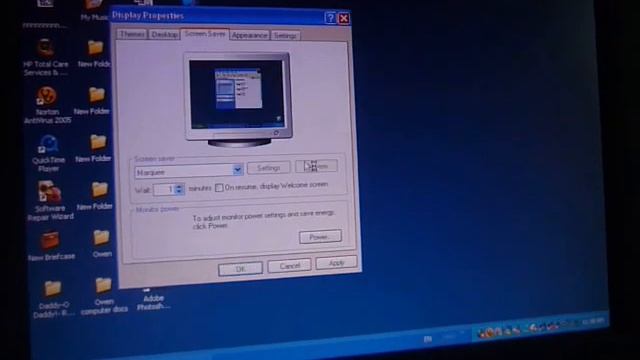
Task: Open the New Briefcase desktop icon
Action: click(51, 246)
